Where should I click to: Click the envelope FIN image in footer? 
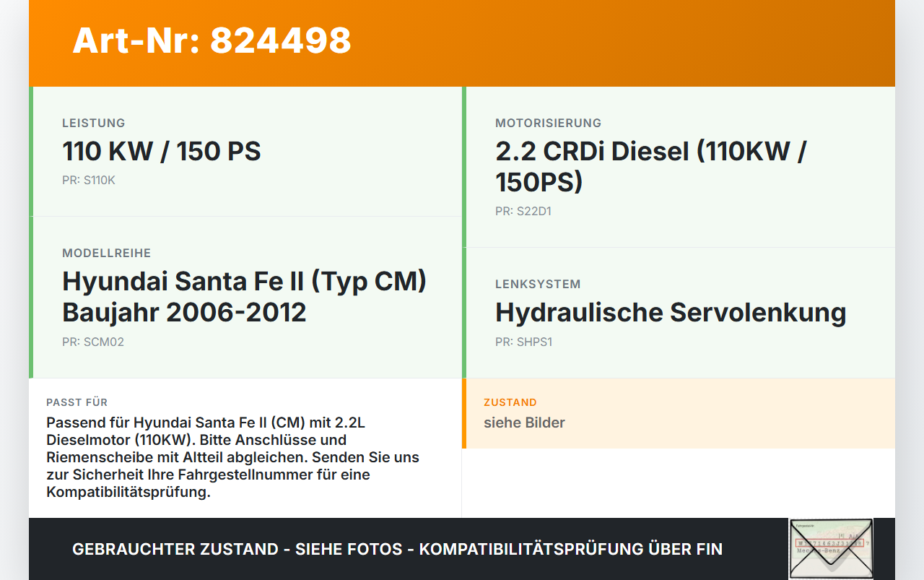click(x=831, y=549)
